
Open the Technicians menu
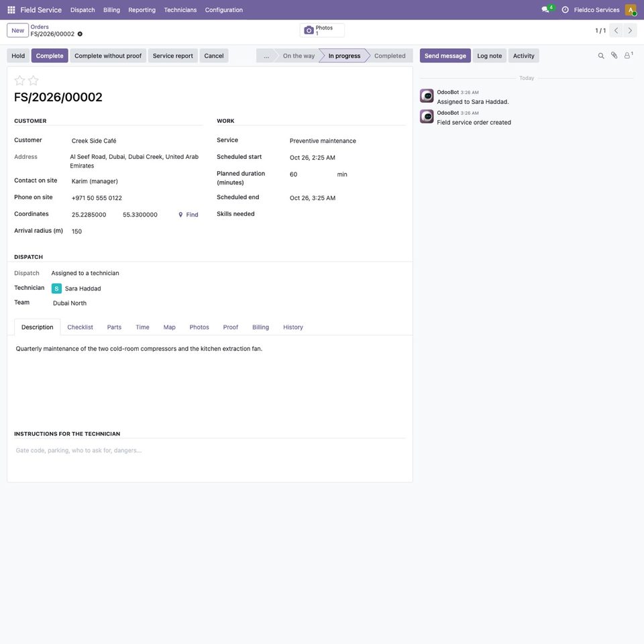[180, 10]
